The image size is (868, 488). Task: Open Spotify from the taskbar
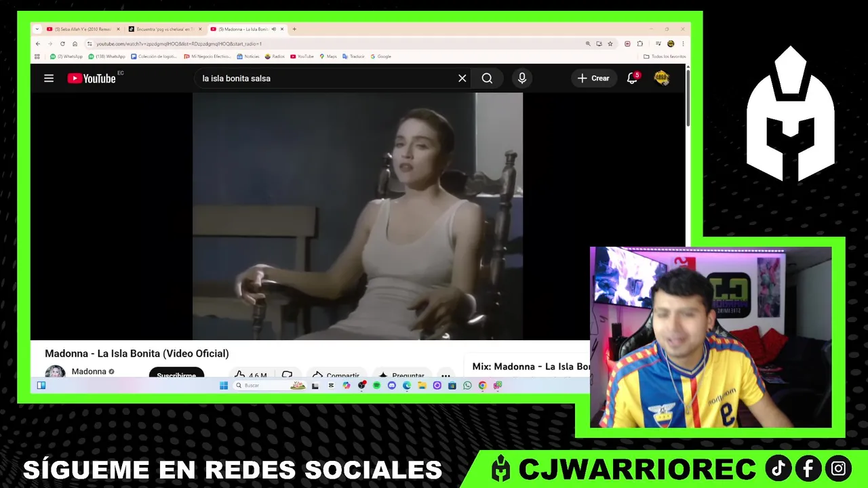coord(377,386)
